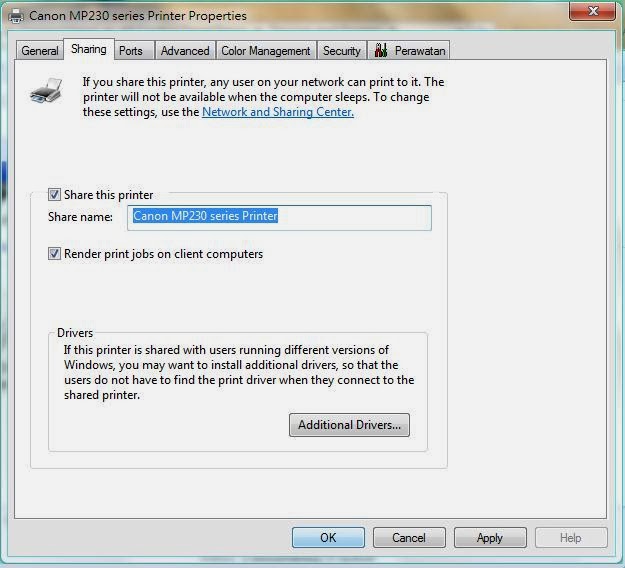
Task: Switch to the Perawatan maintenance tab
Action: click(x=409, y=51)
